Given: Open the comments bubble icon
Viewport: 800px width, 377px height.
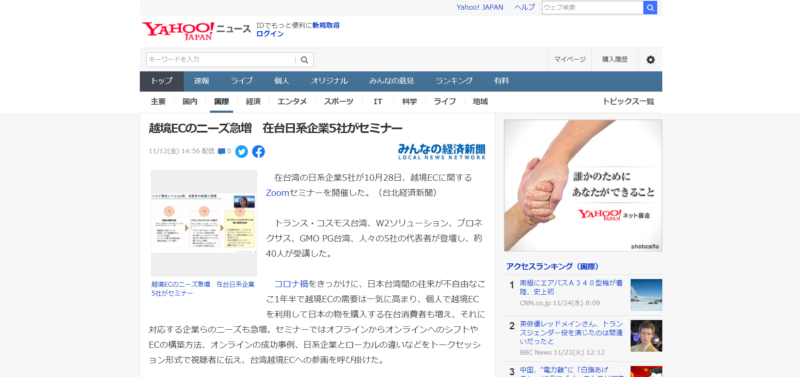Looking at the screenshot, I should click(x=221, y=151).
